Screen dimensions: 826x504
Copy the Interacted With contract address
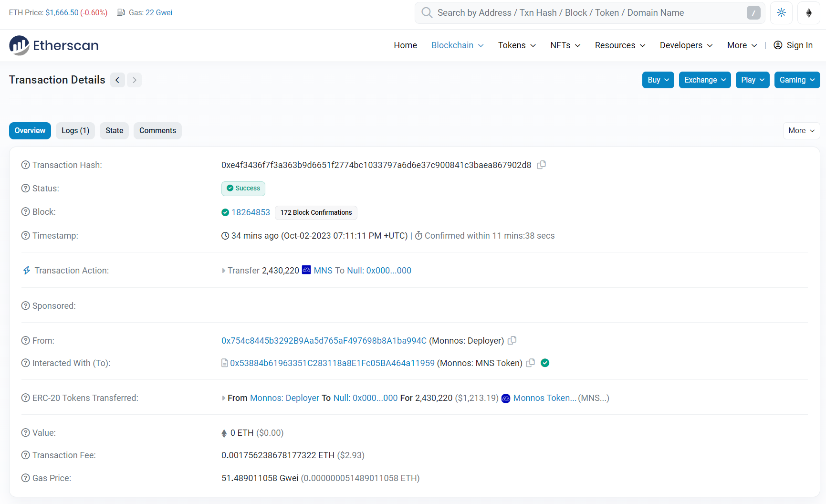pyautogui.click(x=530, y=363)
